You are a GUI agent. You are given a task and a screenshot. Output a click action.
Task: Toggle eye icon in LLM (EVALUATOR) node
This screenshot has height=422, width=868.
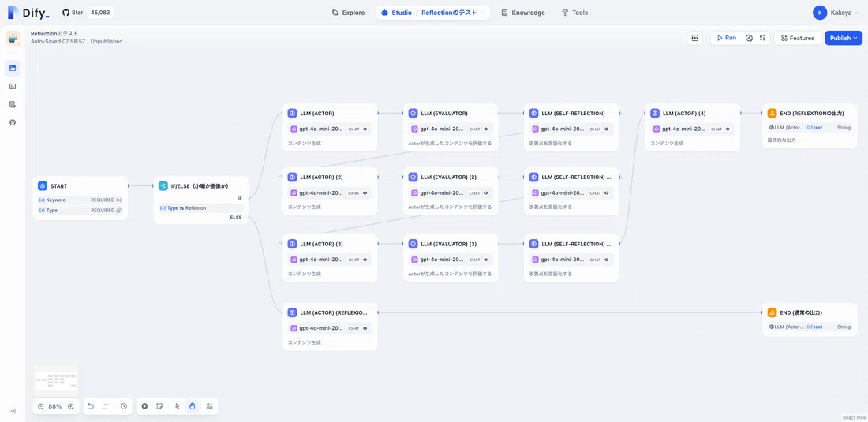(x=486, y=129)
